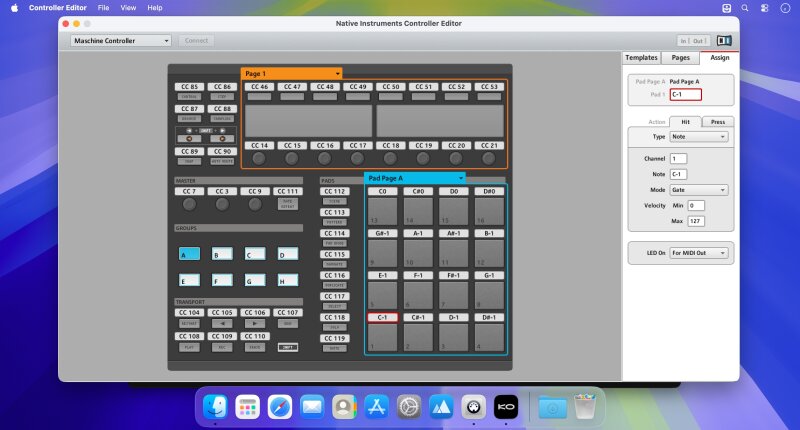
Task: Click the Pad 1 name field
Action: coord(686,94)
